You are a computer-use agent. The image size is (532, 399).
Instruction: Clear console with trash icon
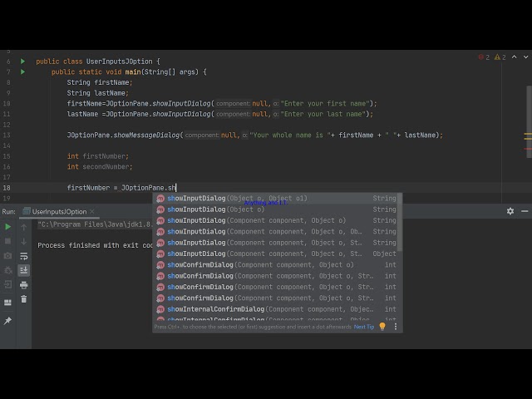(x=24, y=299)
